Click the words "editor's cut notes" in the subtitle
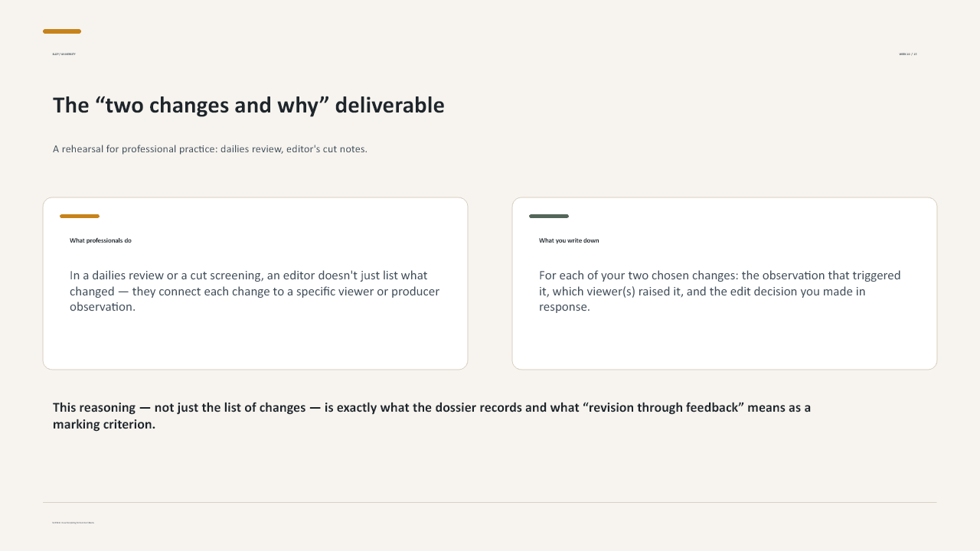Image resolution: width=980 pixels, height=551 pixels. [327, 149]
